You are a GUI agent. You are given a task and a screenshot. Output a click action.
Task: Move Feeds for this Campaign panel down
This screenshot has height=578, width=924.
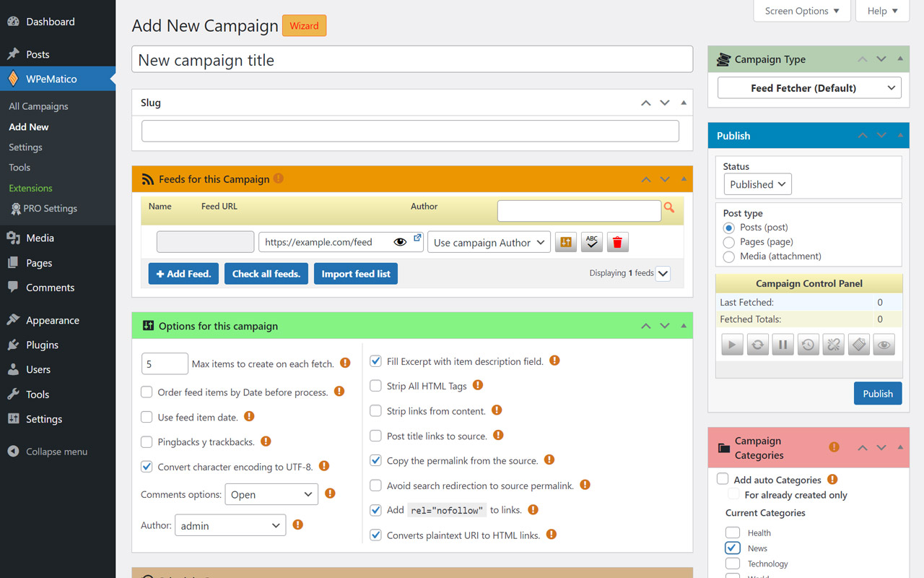pos(665,179)
